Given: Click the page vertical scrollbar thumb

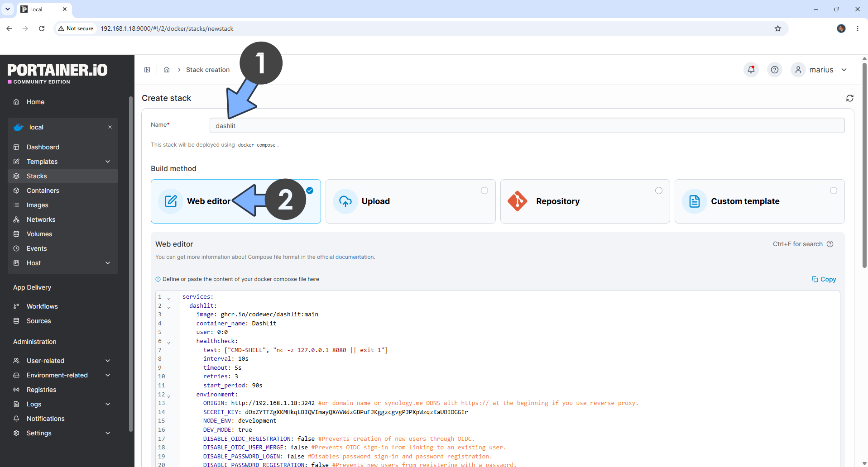Looking at the screenshot, I should tap(864, 165).
